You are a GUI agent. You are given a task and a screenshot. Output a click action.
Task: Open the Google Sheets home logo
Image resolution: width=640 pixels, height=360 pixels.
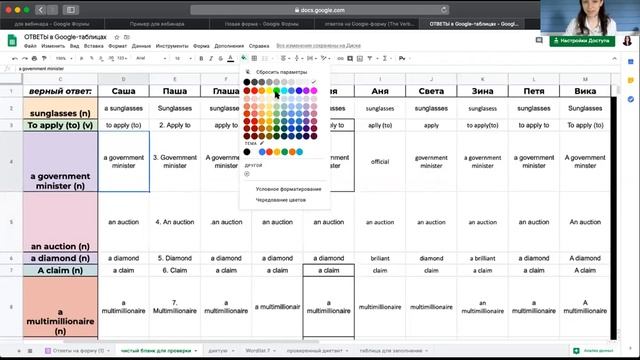tap(12, 40)
